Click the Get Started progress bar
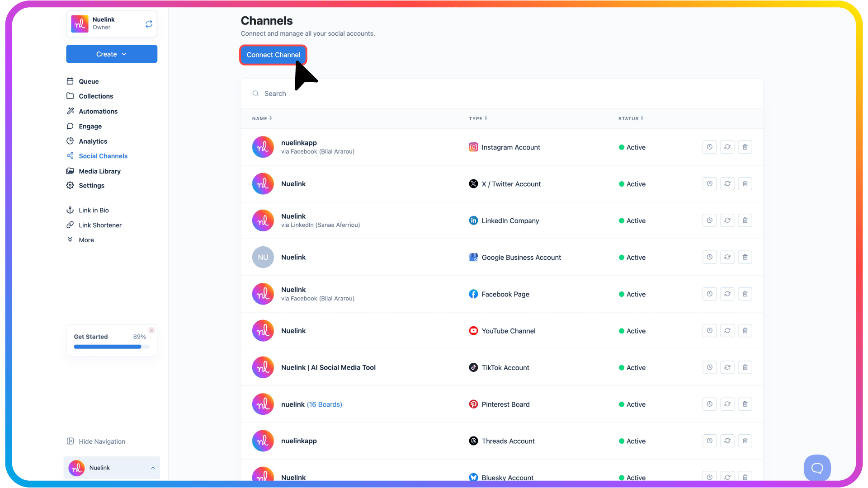Image resolution: width=868 pixels, height=488 pixels. click(x=111, y=347)
